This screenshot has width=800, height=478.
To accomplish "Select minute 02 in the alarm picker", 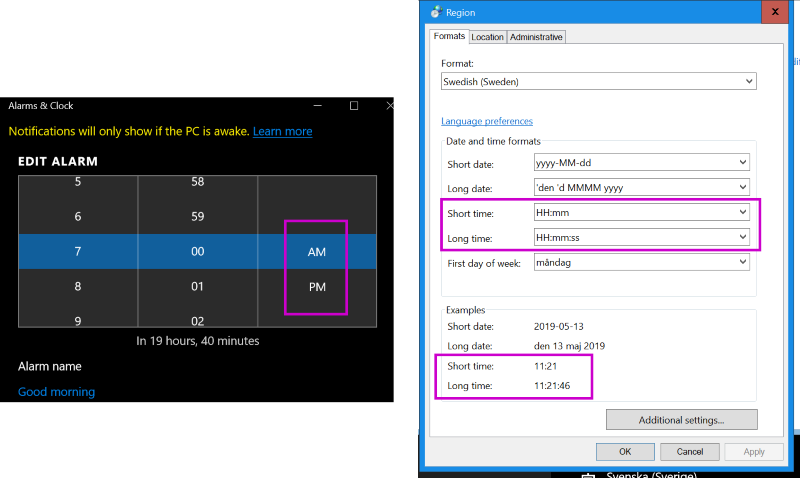I will [x=197, y=320].
